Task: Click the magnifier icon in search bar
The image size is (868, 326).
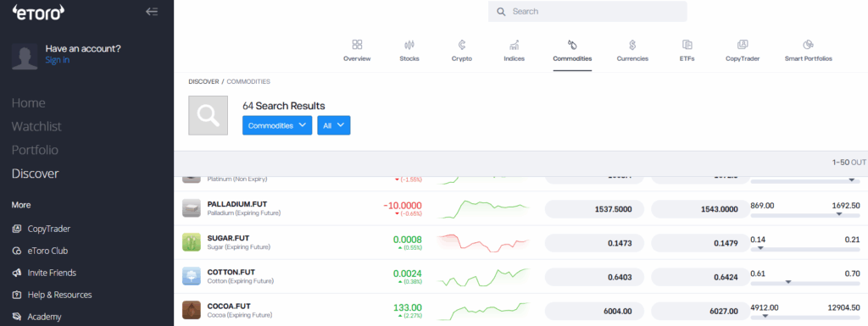Action: pyautogui.click(x=501, y=12)
